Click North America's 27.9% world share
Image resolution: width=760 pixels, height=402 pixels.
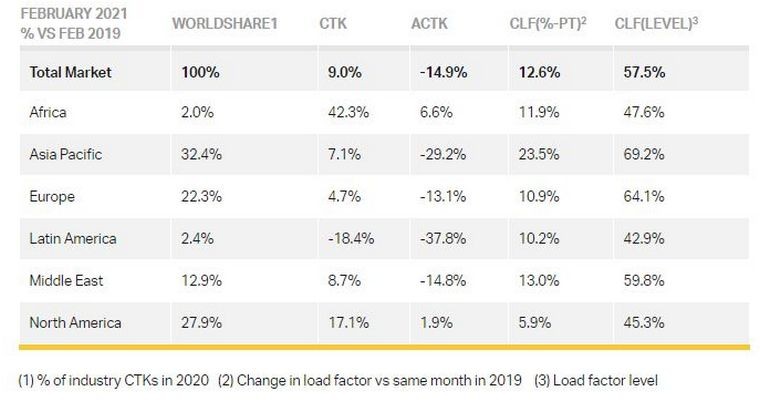(x=202, y=322)
